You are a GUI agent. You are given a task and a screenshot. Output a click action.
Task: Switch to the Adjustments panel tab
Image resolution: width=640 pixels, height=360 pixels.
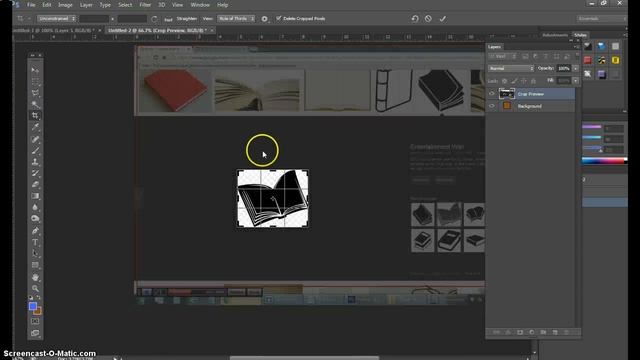(x=555, y=35)
